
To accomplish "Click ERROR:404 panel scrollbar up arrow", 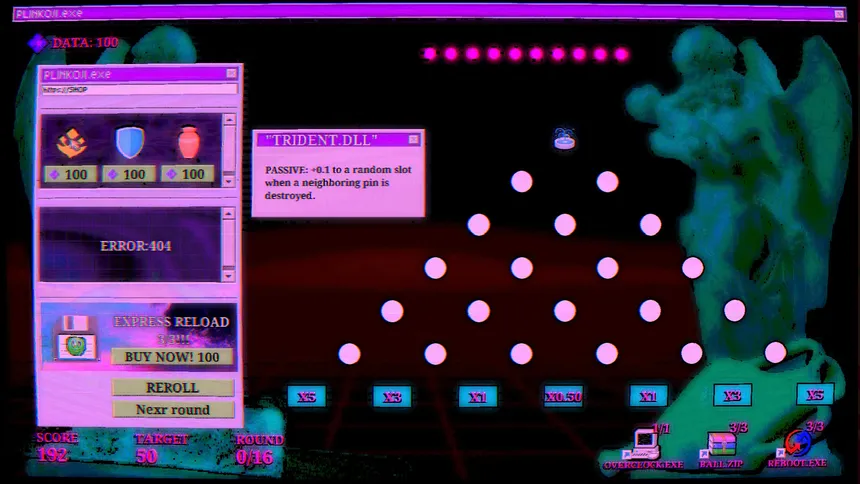I will click(x=229, y=213).
